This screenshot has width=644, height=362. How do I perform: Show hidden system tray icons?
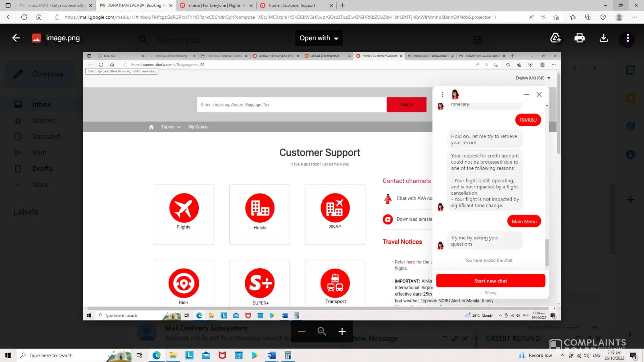point(562,355)
